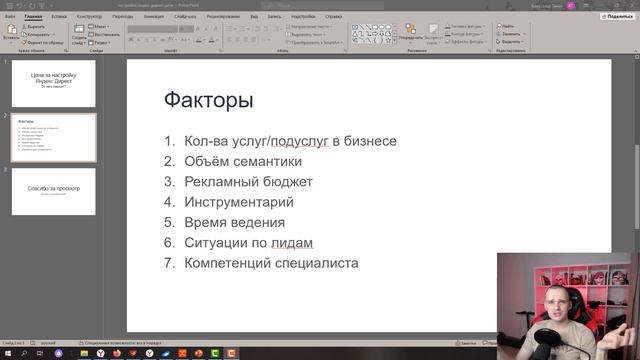The image size is (640, 360).
Task: Click Вырезать (Cut) in the clipboard group
Action: tap(33, 27)
